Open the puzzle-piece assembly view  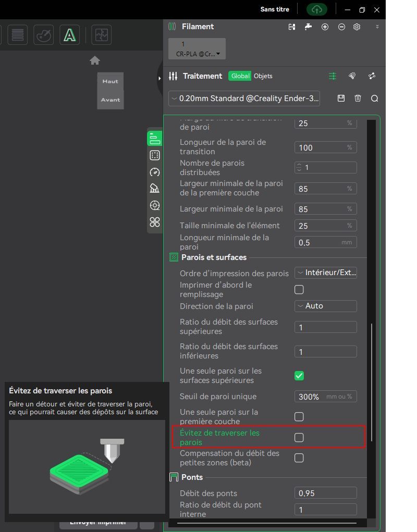click(x=102, y=34)
